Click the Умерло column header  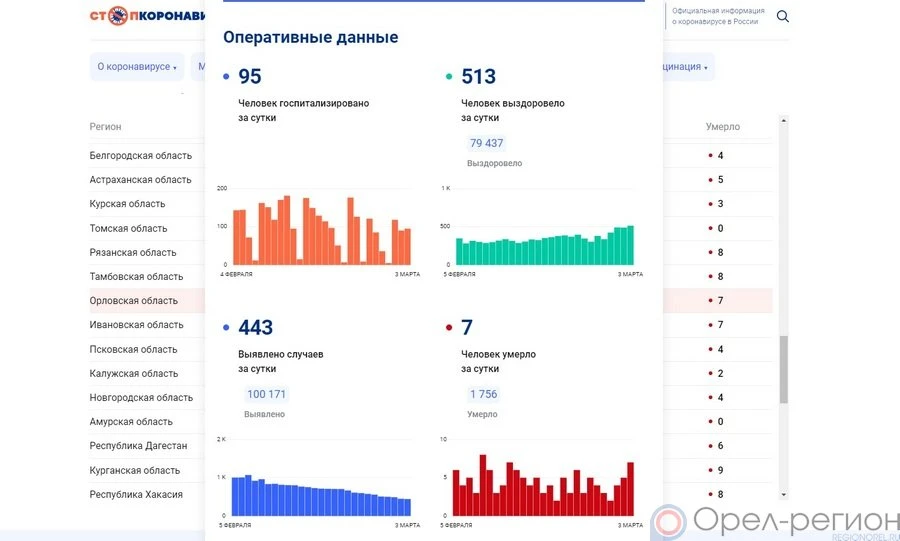coord(722,127)
